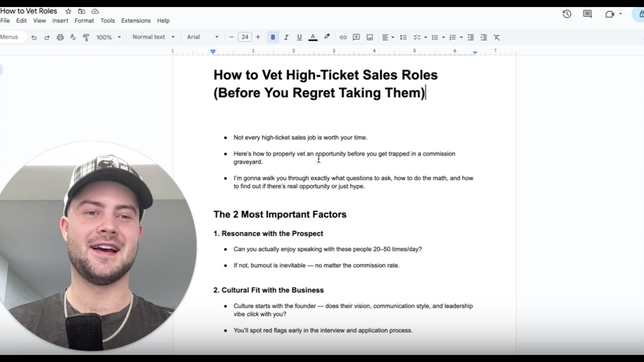
Task: Select the Paint format tool
Action: [86, 37]
